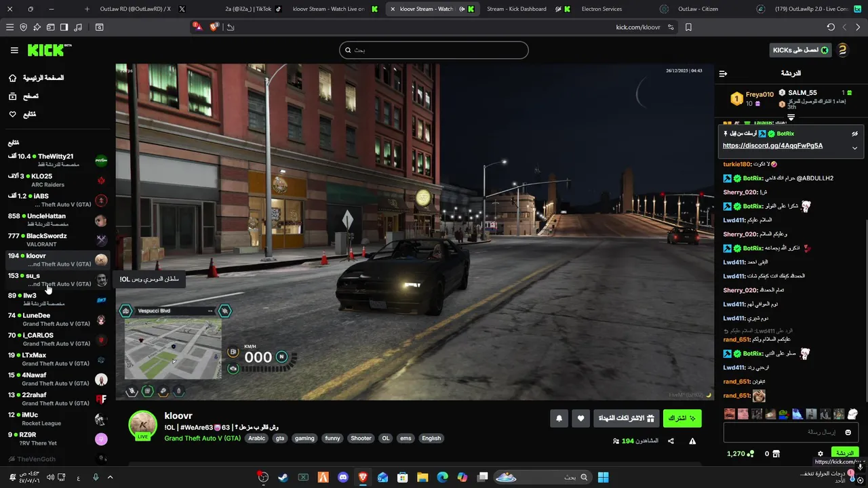Open LuneDee channel in sidebar
Screen dimensions: 868x488
tap(57, 319)
